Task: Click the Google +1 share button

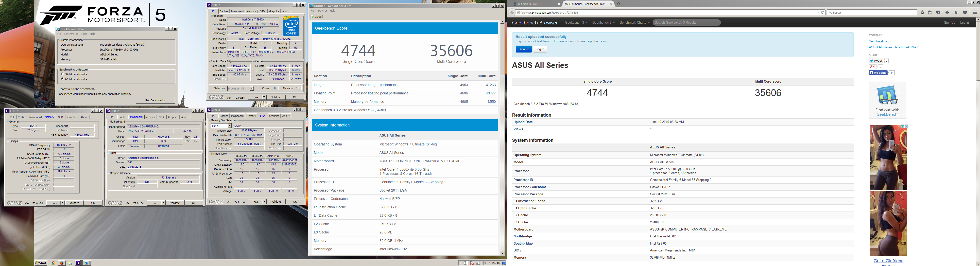Action: click(x=873, y=67)
